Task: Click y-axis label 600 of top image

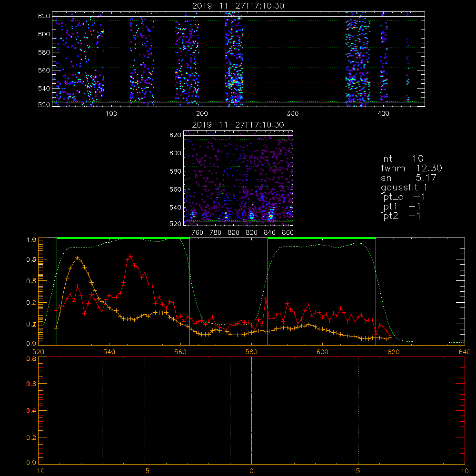Action: [44, 34]
